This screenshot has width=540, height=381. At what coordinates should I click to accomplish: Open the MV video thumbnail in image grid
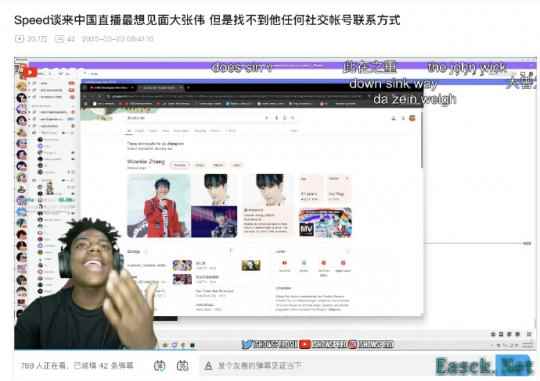coord(325,223)
